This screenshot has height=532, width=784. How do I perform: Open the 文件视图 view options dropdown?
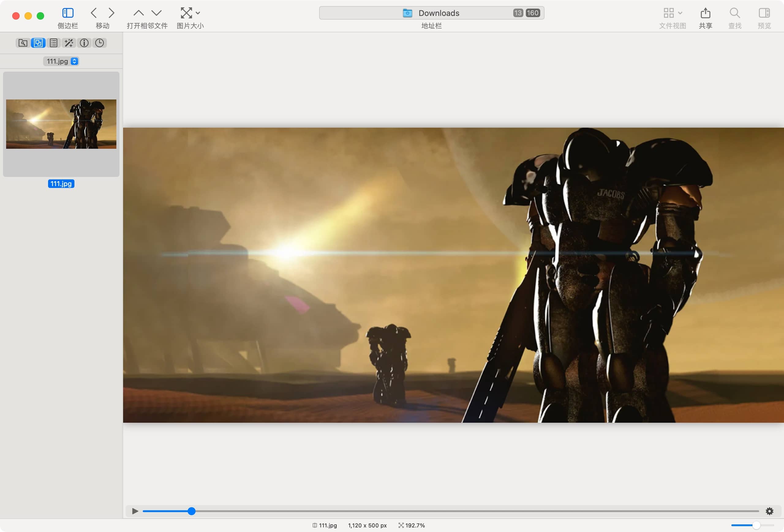[681, 13]
